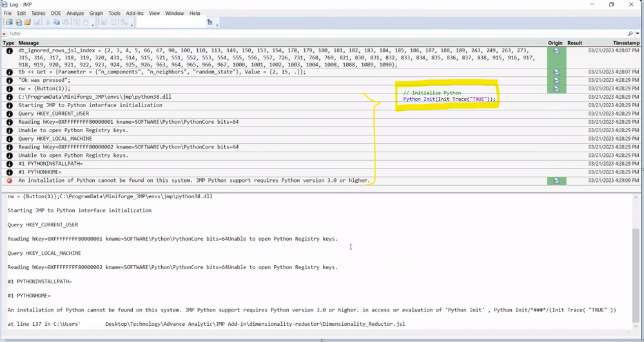Open the JMP Starter toolbar icon

[9, 22]
